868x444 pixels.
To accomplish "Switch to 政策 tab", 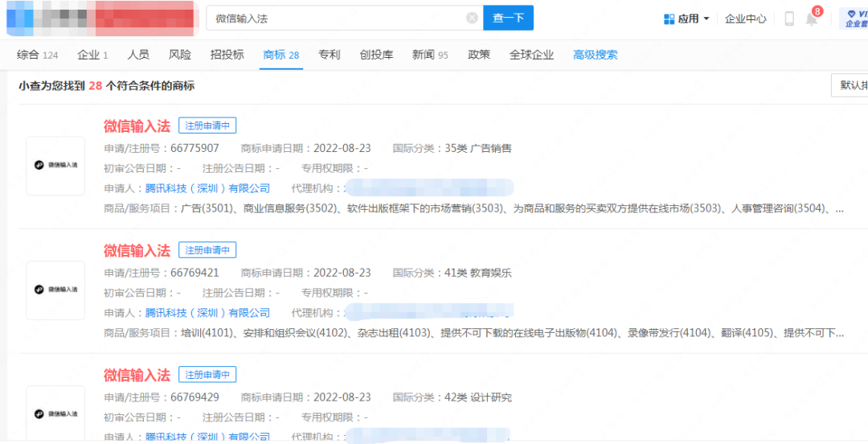I will [x=479, y=55].
